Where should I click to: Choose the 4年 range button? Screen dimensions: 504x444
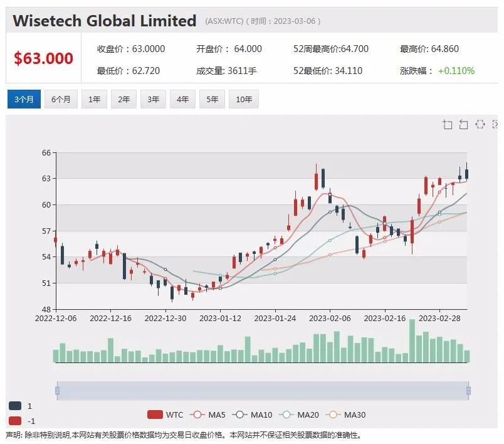[182, 99]
